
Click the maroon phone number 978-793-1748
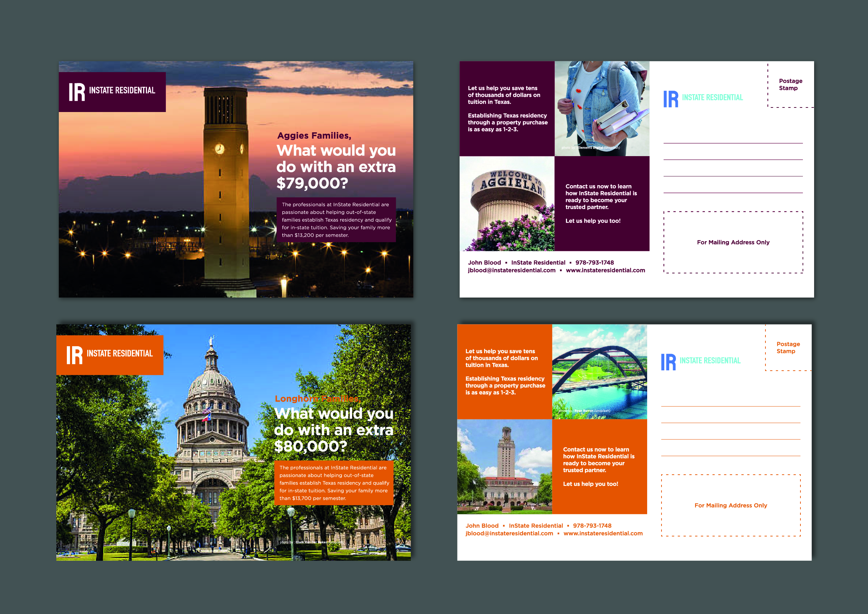pyautogui.click(x=595, y=263)
